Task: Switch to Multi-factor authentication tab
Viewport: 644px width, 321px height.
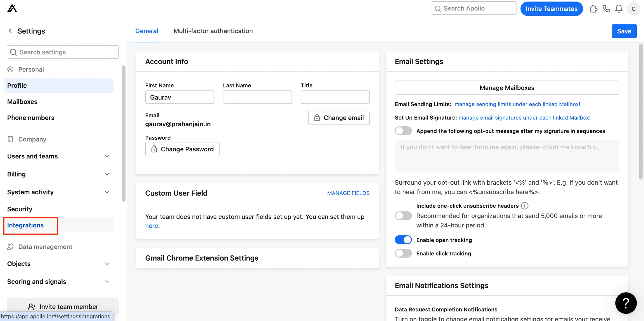Action: pos(213,31)
